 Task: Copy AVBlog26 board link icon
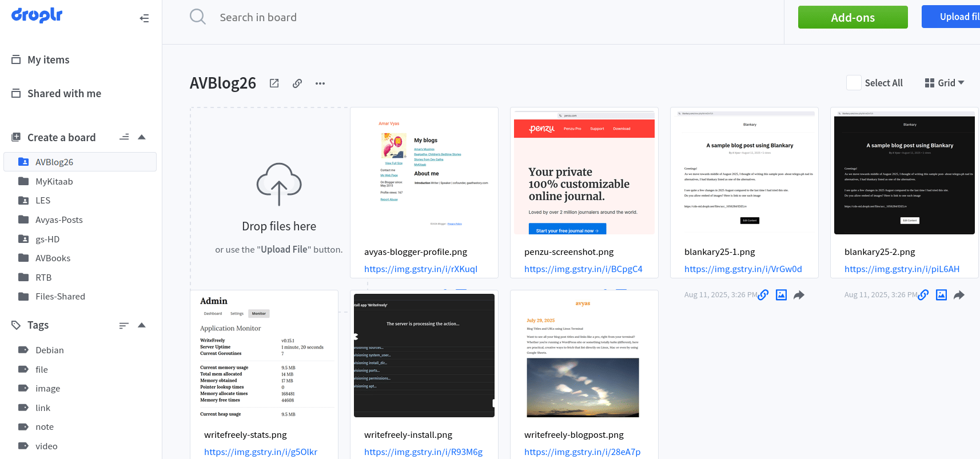(297, 83)
